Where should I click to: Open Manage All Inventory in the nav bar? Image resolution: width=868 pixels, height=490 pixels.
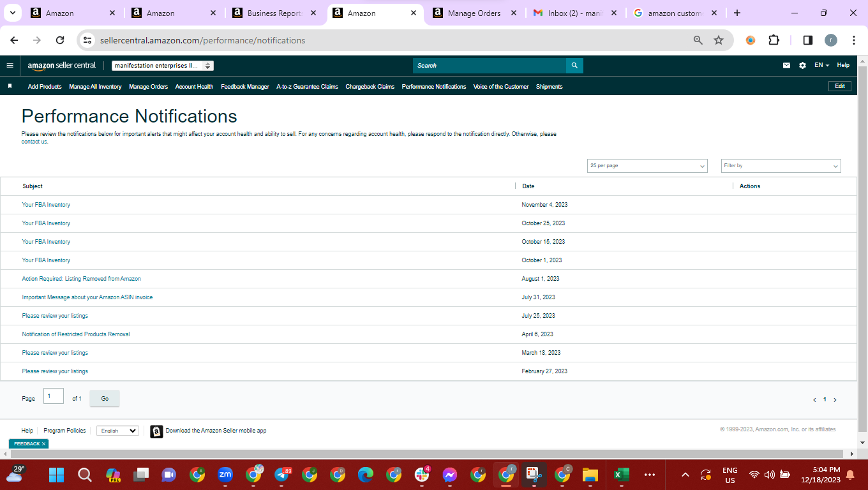click(x=95, y=87)
